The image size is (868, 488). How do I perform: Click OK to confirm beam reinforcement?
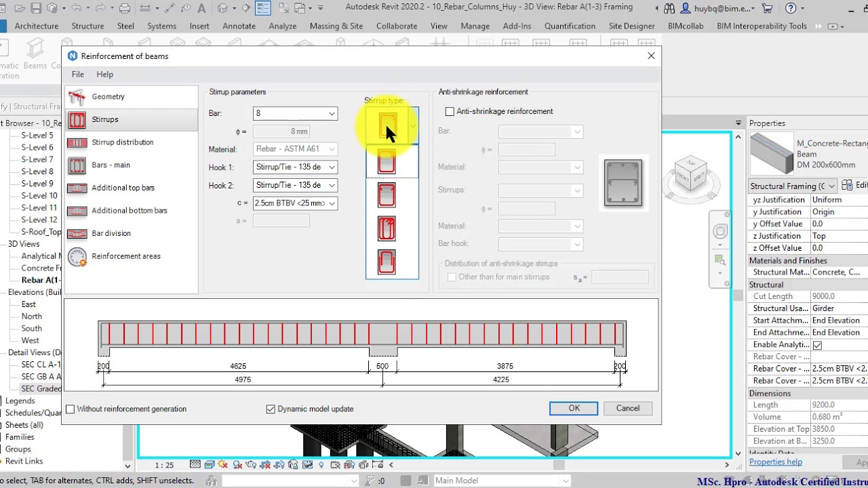click(574, 408)
